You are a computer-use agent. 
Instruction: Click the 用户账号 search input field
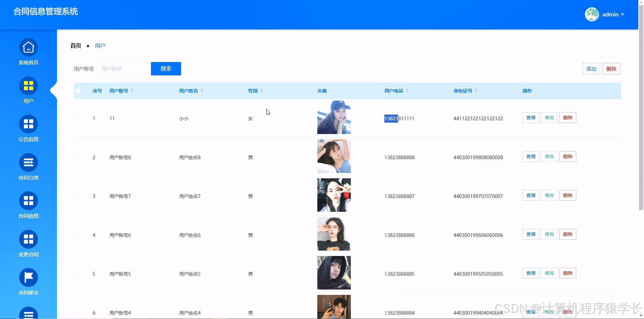122,68
